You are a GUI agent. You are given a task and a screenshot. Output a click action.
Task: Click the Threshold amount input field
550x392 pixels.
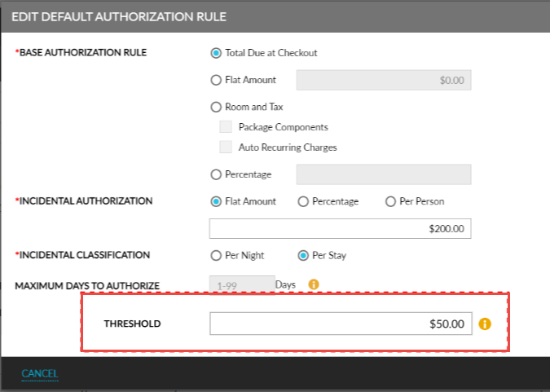(340, 324)
